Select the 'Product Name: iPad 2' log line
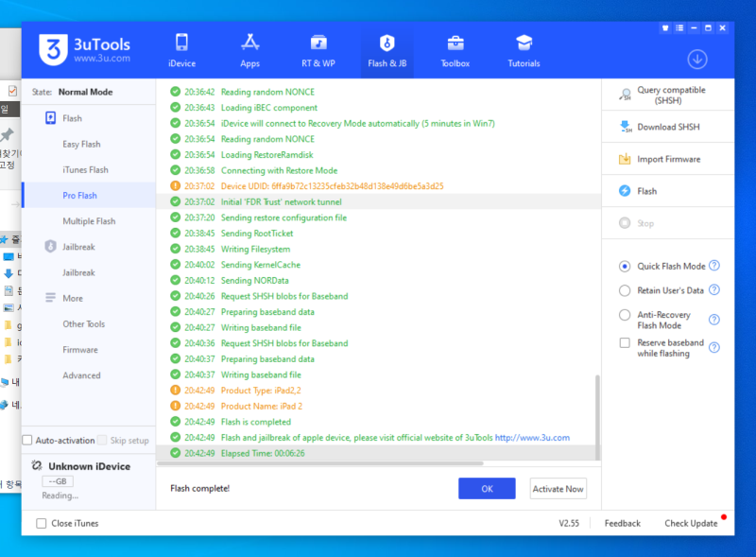The height and width of the screenshot is (557, 756). pyautogui.click(x=376, y=406)
